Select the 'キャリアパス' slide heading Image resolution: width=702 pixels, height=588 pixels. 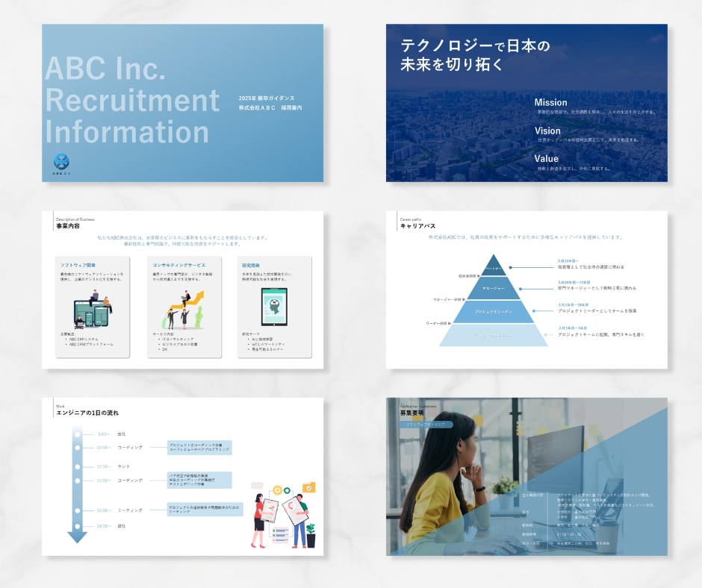(417, 226)
